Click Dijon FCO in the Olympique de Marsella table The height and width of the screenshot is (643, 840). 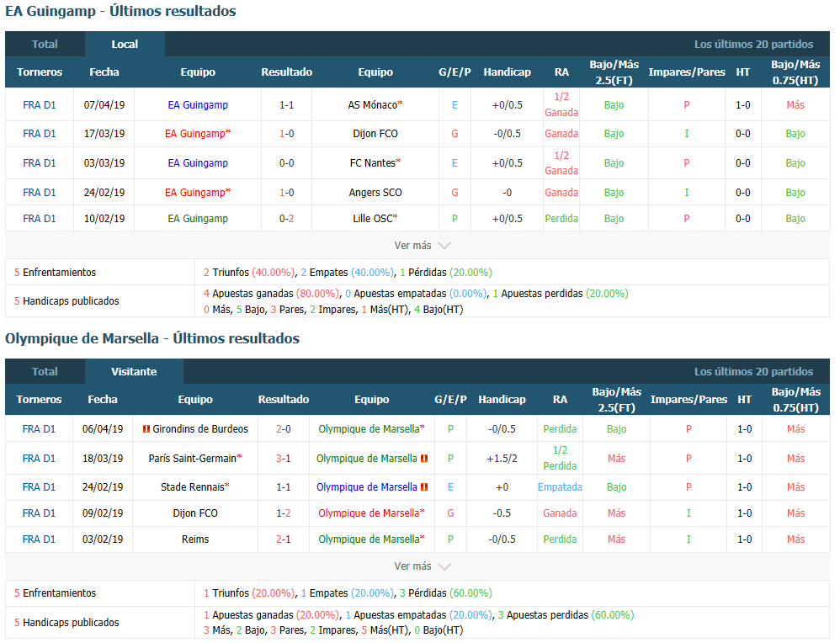pos(195,513)
